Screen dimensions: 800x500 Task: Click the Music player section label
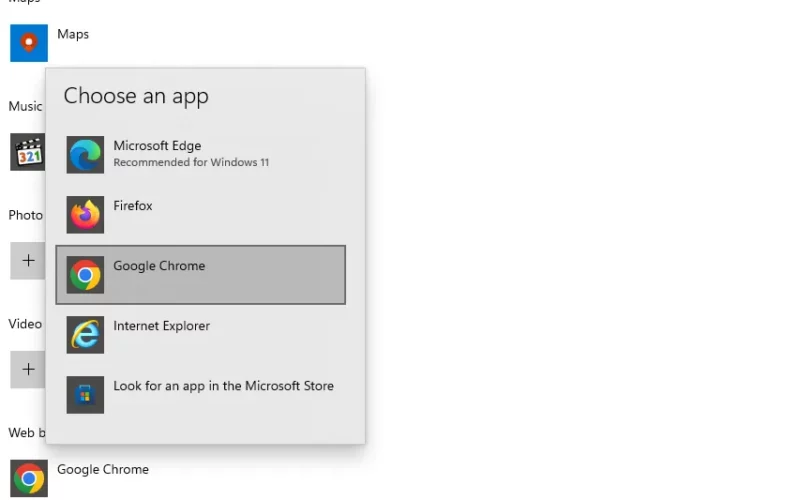click(x=26, y=106)
